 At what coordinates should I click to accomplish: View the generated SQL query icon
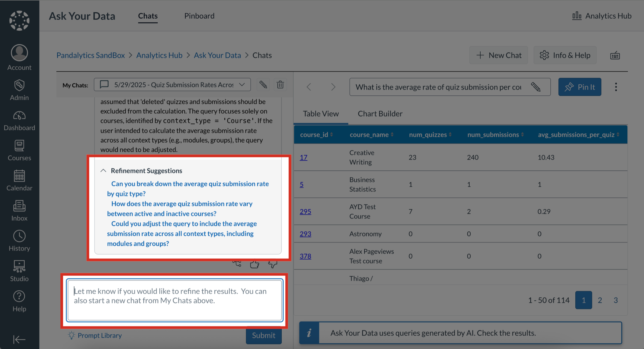click(237, 264)
